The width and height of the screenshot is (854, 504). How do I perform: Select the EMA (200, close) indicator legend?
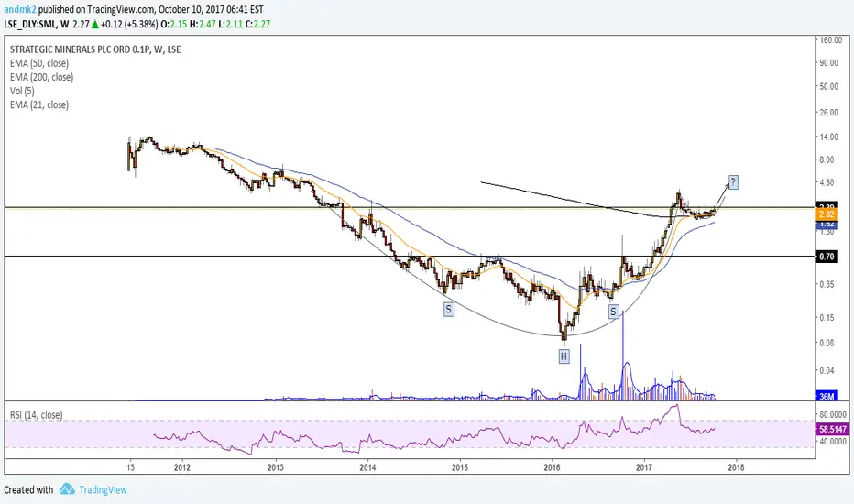pos(41,77)
